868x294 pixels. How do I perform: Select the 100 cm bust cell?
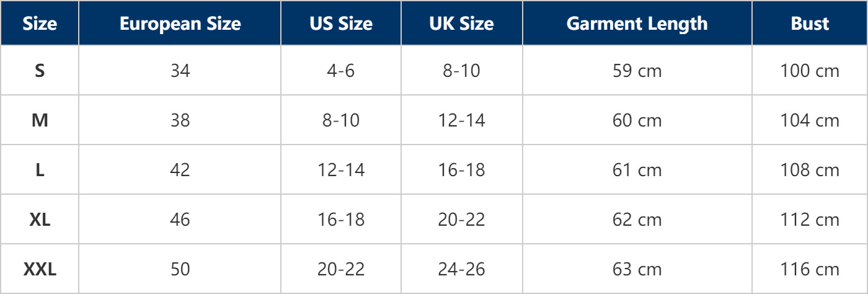click(810, 71)
